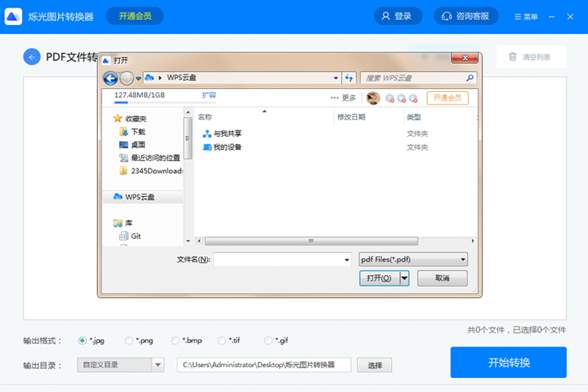
Task: Open the 与我共享 shared folder
Action: coord(227,134)
